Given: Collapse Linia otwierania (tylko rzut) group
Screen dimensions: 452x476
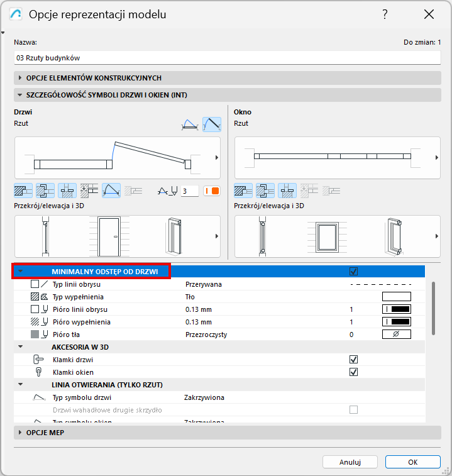Looking at the screenshot, I should tap(20, 385).
